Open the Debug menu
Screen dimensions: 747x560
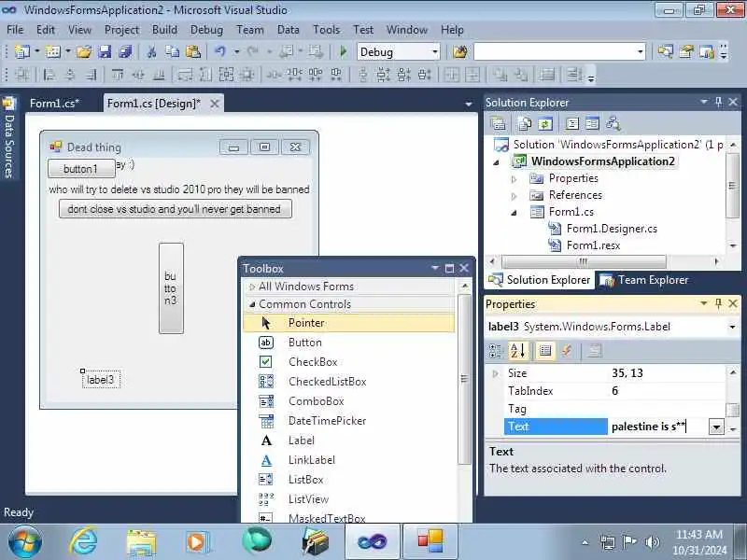206,30
